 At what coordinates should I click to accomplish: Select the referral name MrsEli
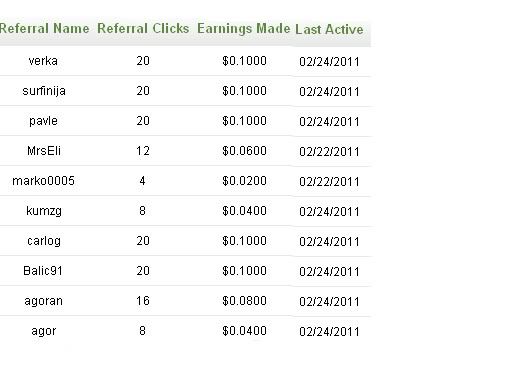click(x=44, y=151)
